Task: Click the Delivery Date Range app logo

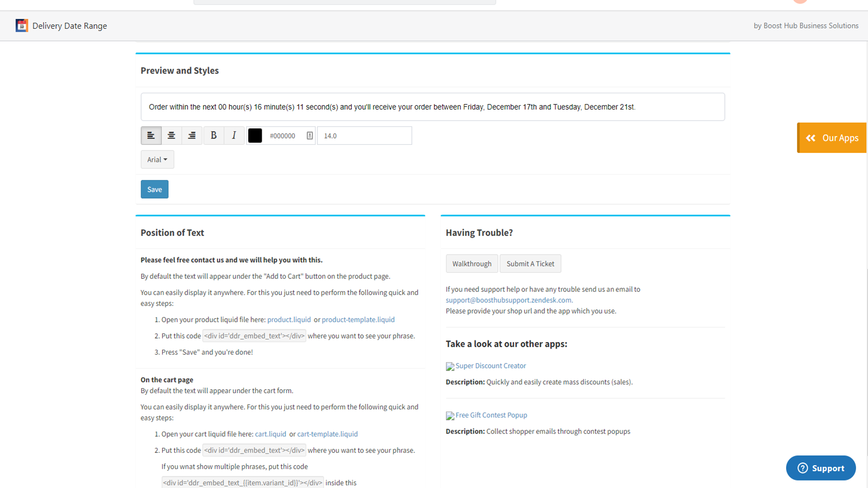Action: (x=22, y=25)
